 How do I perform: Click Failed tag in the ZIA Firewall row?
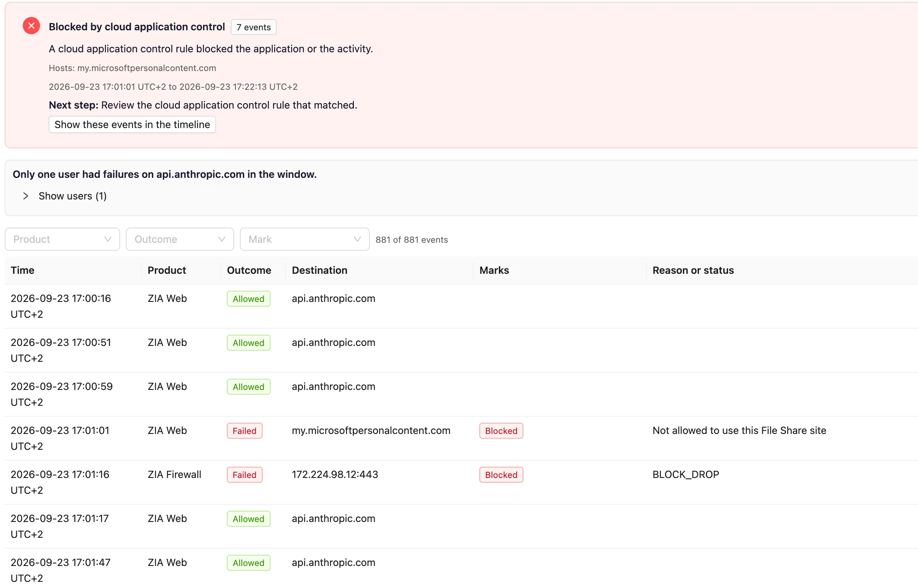tap(244, 475)
